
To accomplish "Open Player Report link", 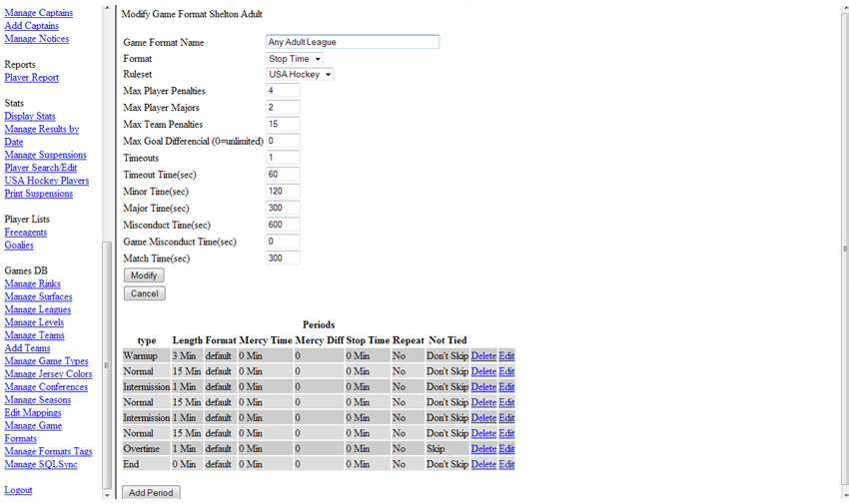I will 31,77.
